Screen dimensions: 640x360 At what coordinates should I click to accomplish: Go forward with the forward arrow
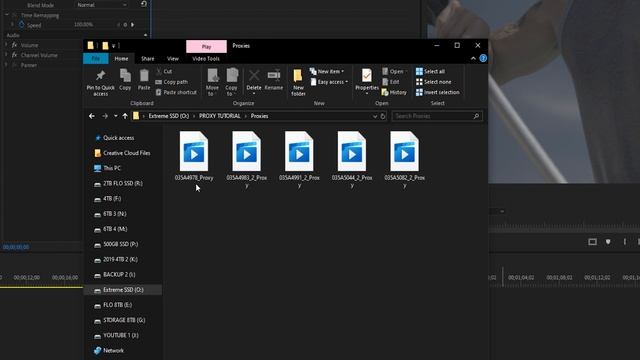(105, 116)
